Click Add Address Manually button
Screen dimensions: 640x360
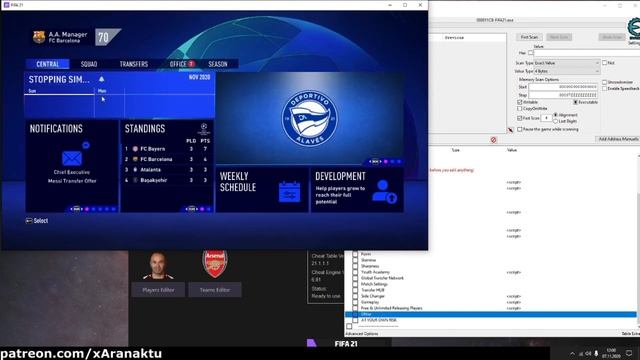(618, 139)
